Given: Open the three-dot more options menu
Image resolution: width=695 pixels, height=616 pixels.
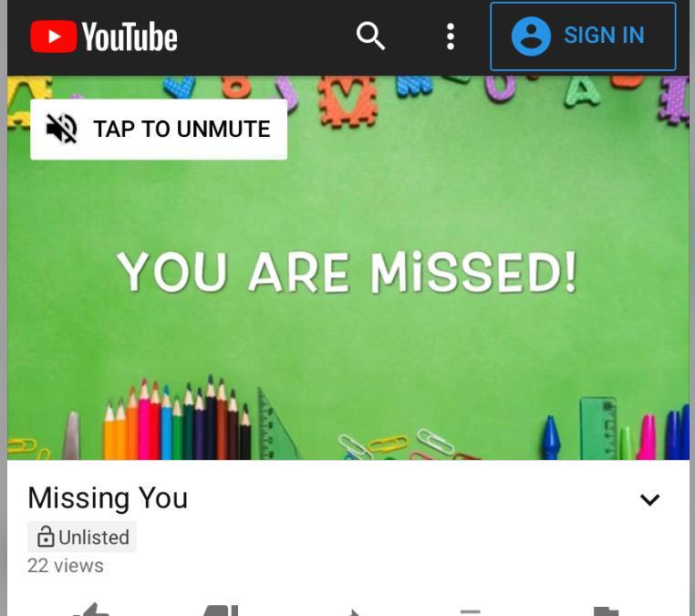Looking at the screenshot, I should click(x=451, y=37).
